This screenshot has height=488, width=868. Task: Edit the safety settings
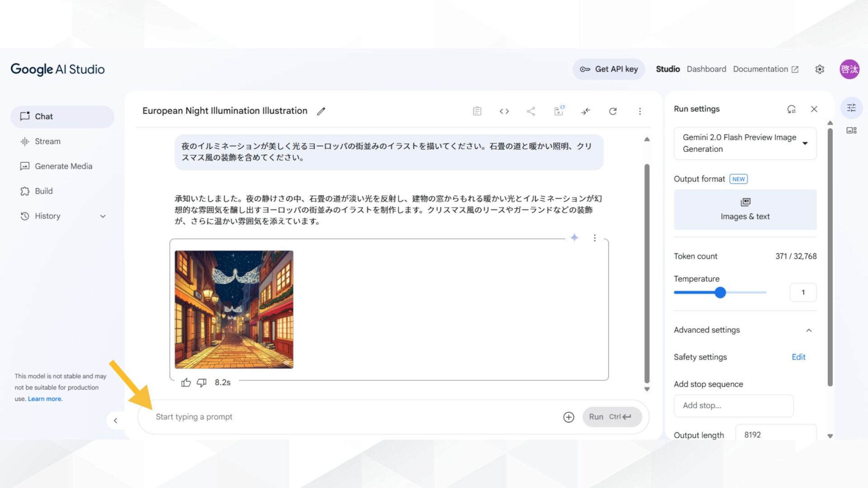[798, 357]
